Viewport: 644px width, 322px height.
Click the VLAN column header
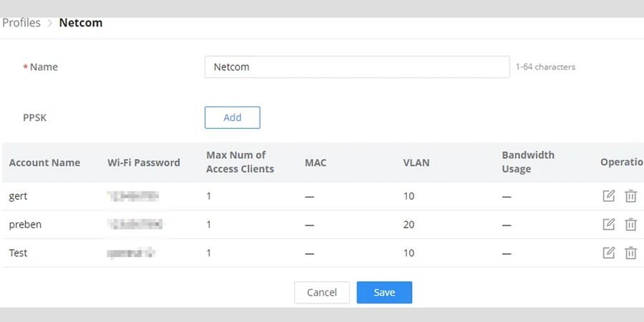[416, 162]
